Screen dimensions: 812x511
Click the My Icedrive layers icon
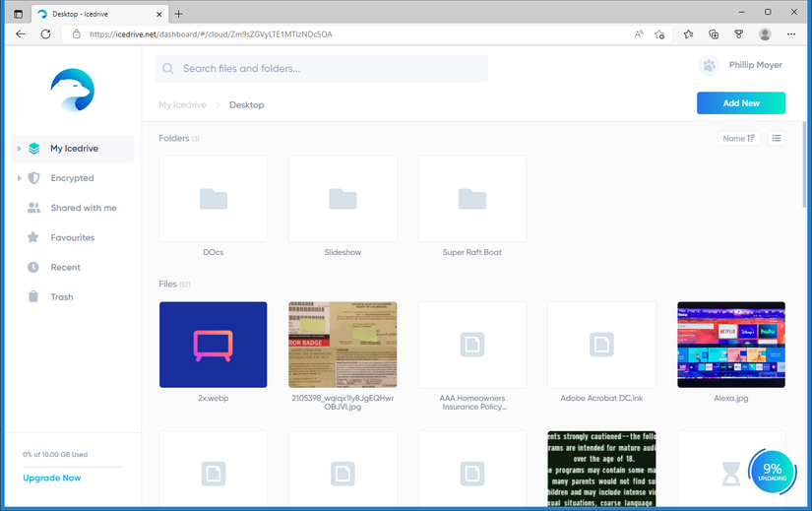click(x=34, y=149)
